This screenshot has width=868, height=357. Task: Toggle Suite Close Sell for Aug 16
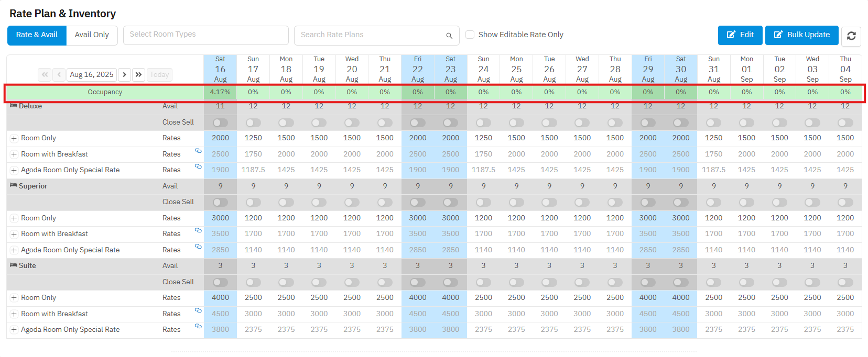pyautogui.click(x=220, y=282)
